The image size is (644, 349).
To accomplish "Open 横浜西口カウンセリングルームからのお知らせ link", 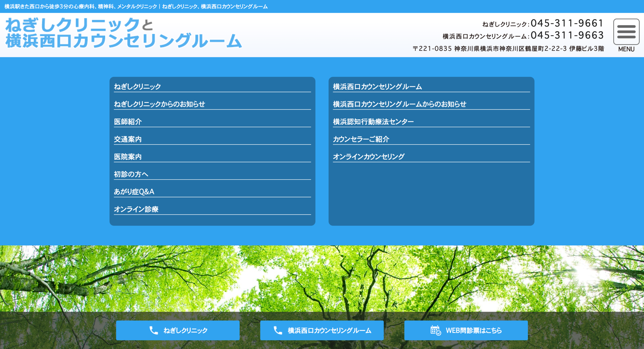I will [431, 104].
